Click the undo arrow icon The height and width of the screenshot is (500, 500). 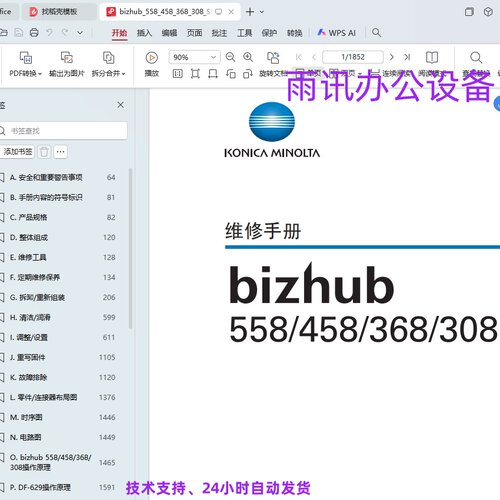coord(49,33)
